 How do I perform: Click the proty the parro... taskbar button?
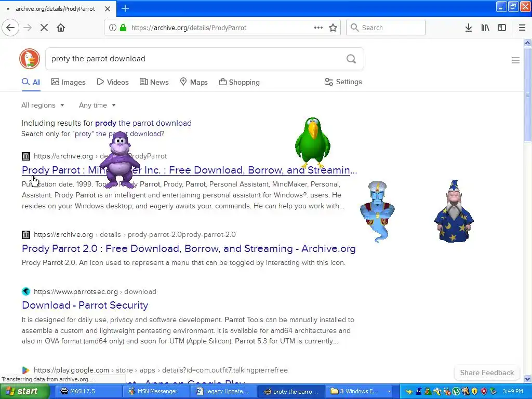point(291,391)
